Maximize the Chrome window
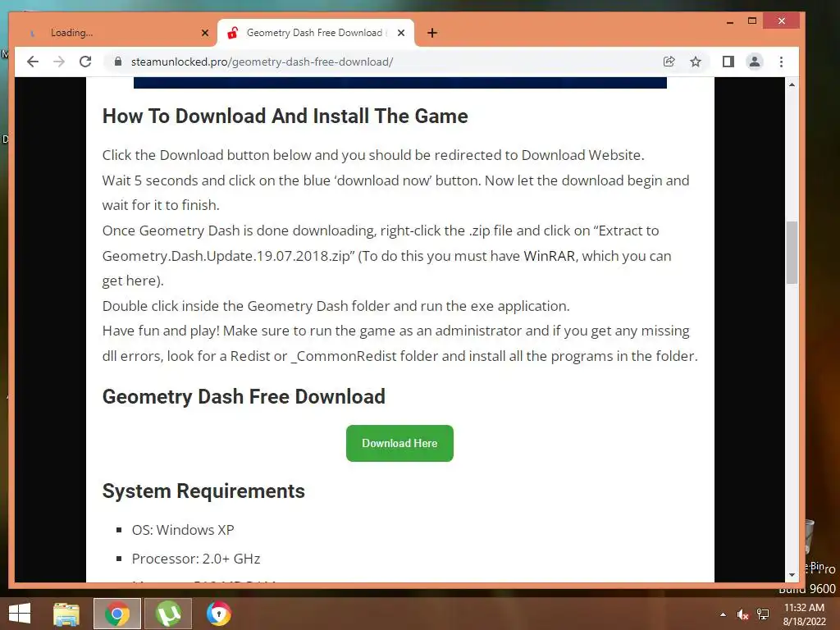 click(x=752, y=21)
